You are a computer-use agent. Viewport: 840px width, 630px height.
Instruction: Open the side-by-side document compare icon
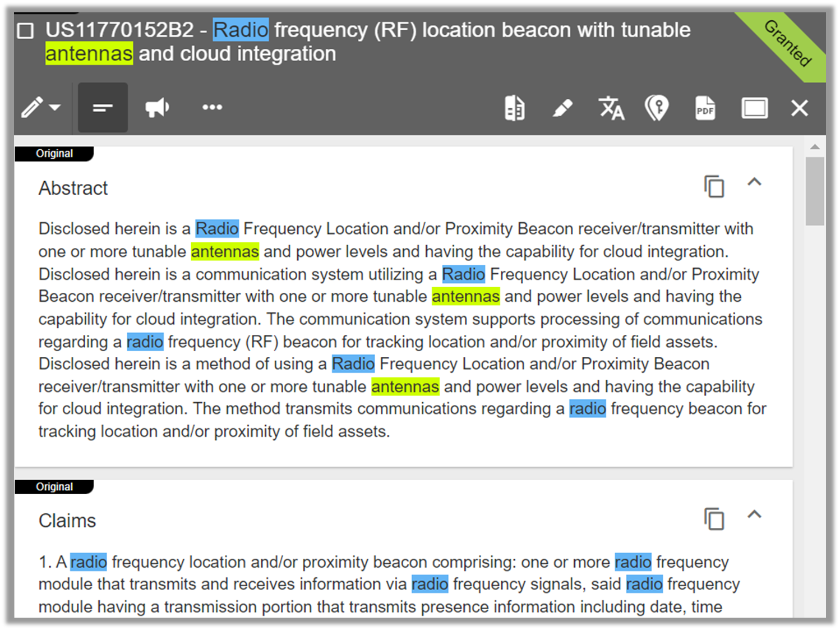(x=514, y=108)
